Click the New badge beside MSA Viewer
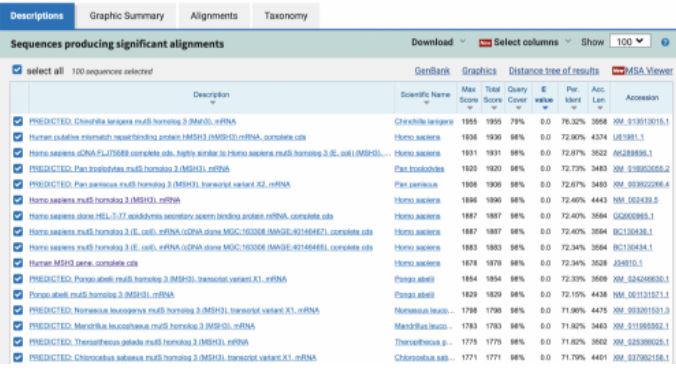The image size is (676, 372). pos(618,71)
